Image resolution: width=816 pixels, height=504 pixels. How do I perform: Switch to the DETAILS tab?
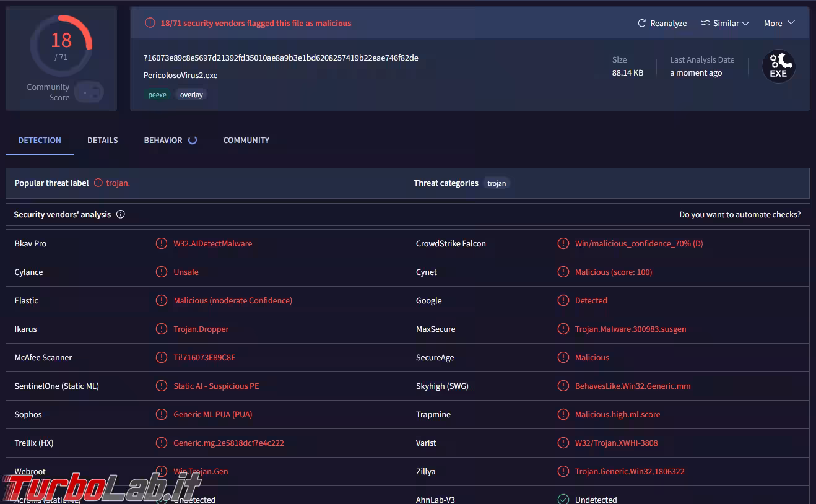pyautogui.click(x=102, y=141)
